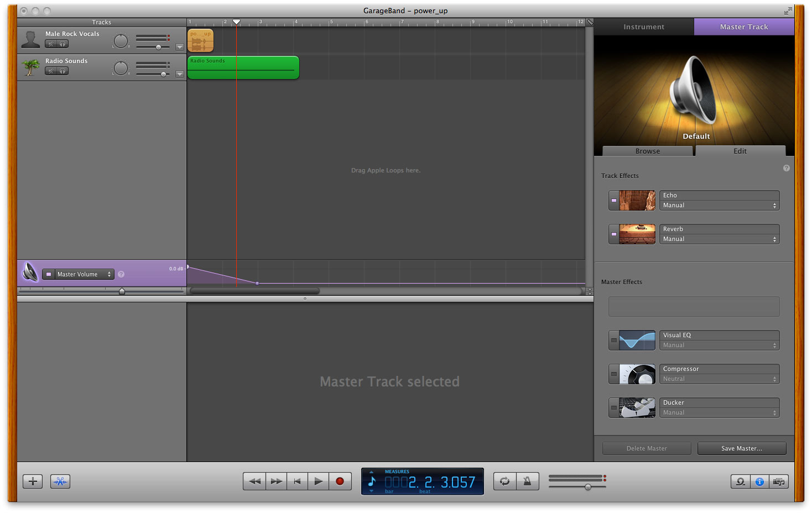The width and height of the screenshot is (812, 513).
Task: Open the Reverb effect editor thumbnail
Action: point(637,234)
